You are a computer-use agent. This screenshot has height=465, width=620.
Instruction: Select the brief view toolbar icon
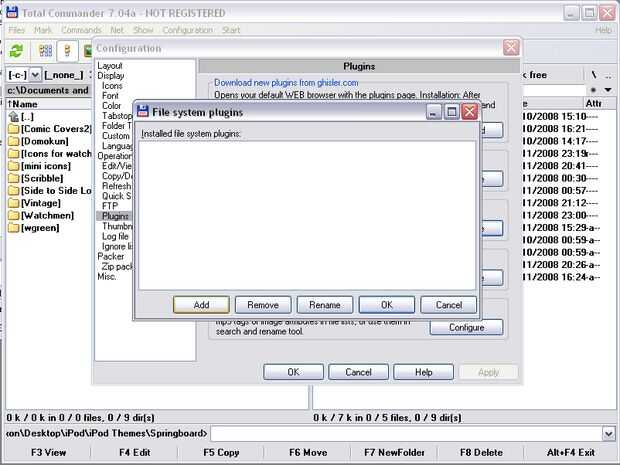pos(46,51)
